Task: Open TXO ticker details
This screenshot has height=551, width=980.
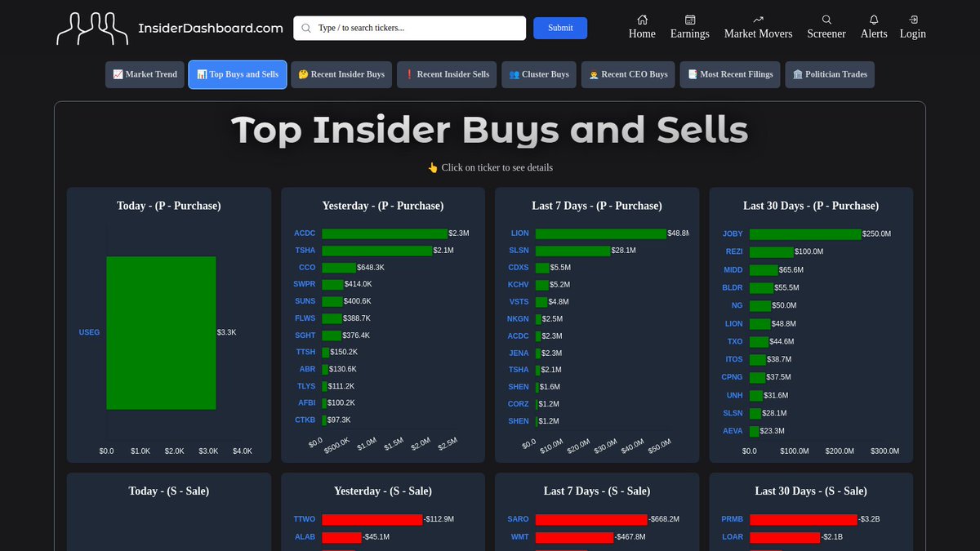Action: (735, 341)
